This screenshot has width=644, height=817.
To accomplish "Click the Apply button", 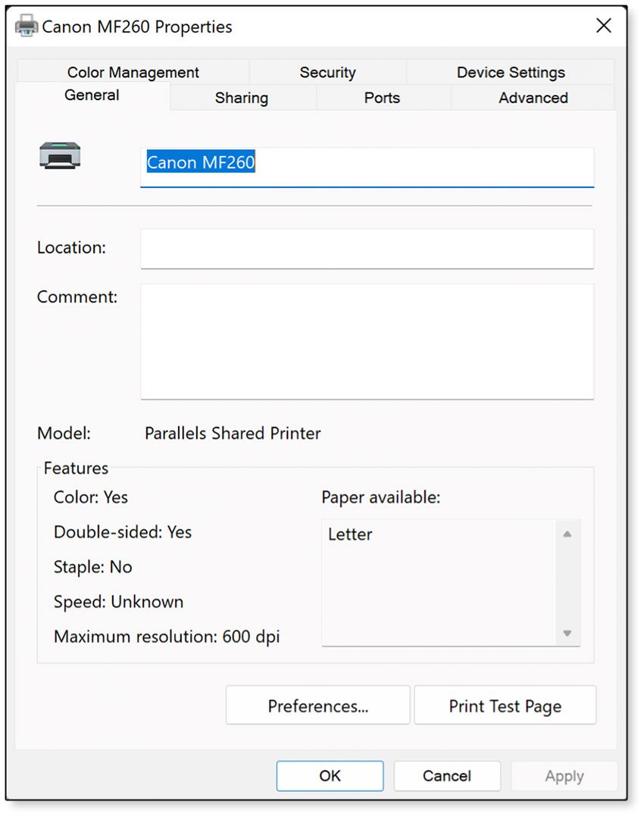I will pos(564,775).
